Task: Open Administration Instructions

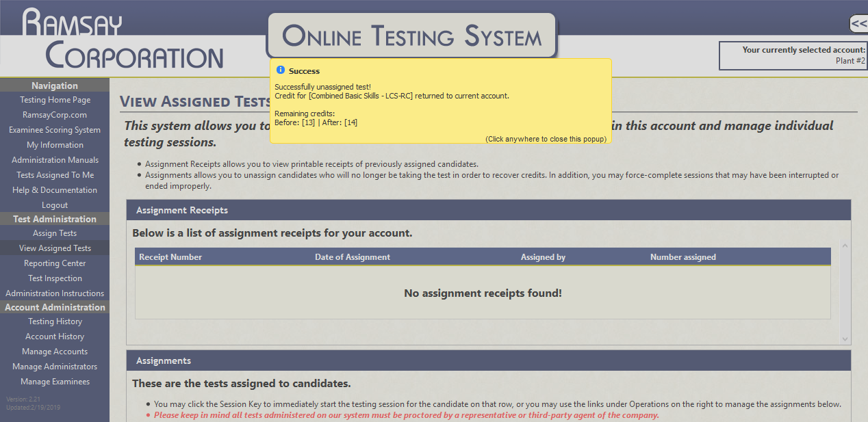Action: click(x=55, y=293)
